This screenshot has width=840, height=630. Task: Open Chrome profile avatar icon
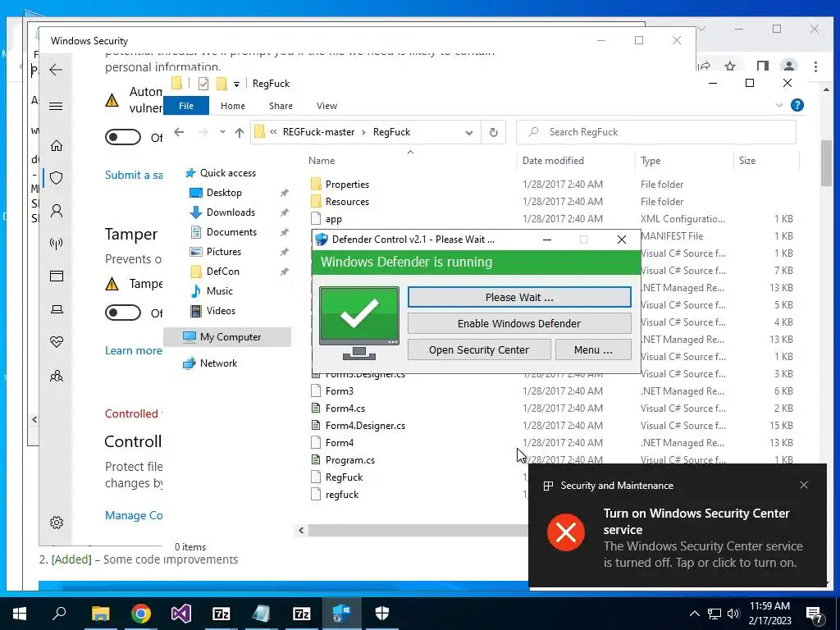pos(788,66)
